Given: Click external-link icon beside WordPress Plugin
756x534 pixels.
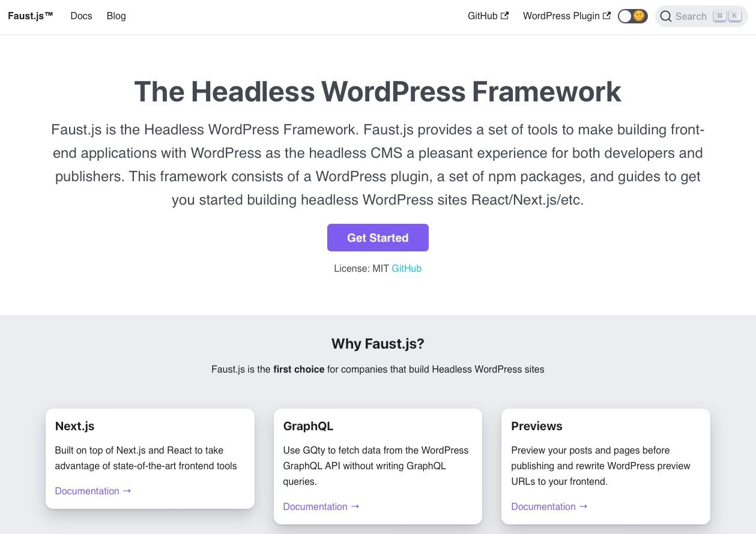Looking at the screenshot, I should point(607,16).
